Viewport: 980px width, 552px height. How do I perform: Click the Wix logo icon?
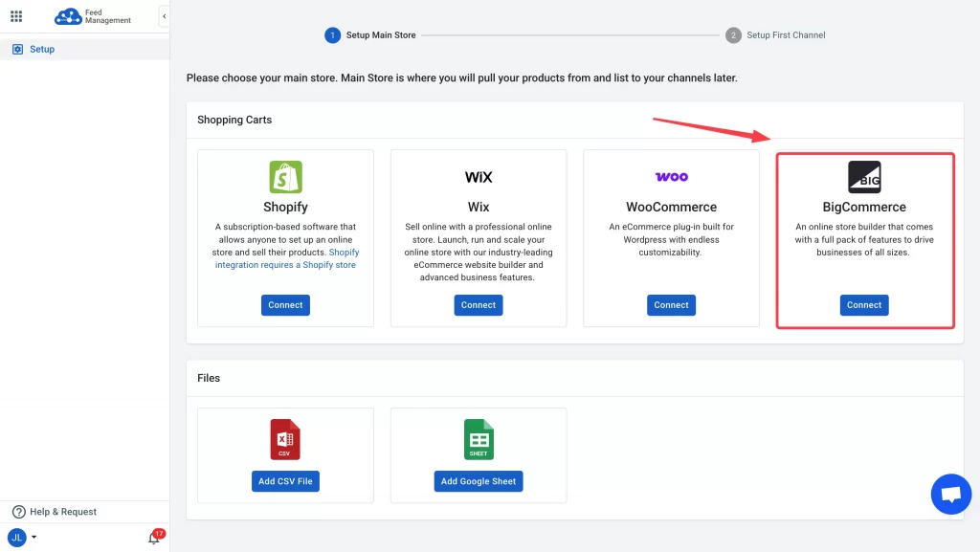point(478,177)
